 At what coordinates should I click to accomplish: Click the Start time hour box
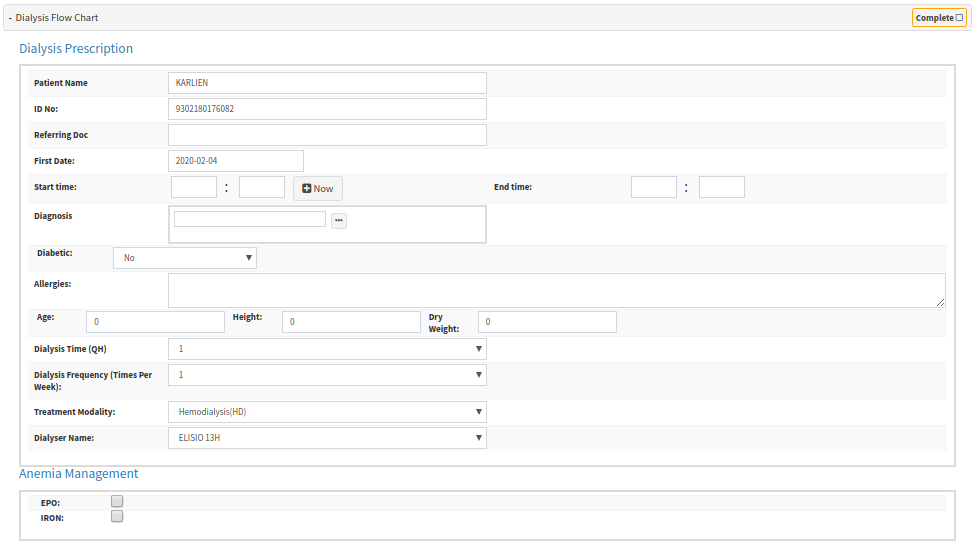click(x=194, y=187)
